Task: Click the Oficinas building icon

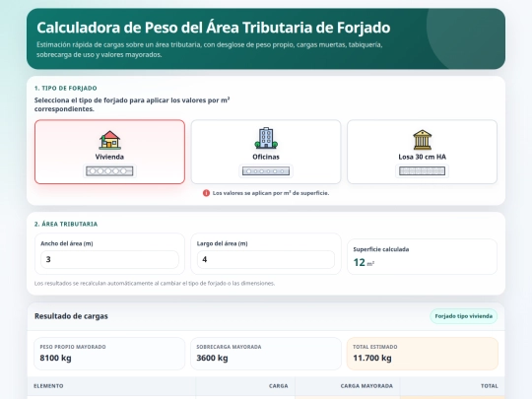Action: coord(266,138)
